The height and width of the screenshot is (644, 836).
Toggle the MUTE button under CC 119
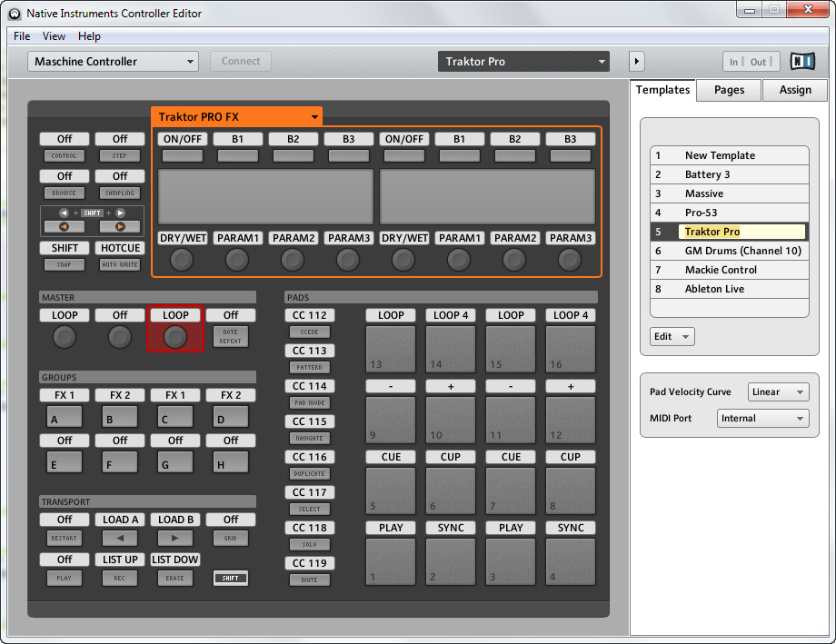309,580
